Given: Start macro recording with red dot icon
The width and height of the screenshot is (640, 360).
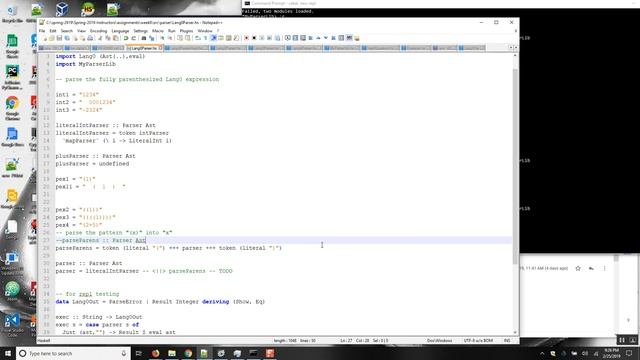Looking at the screenshot, I should pos(247,38).
